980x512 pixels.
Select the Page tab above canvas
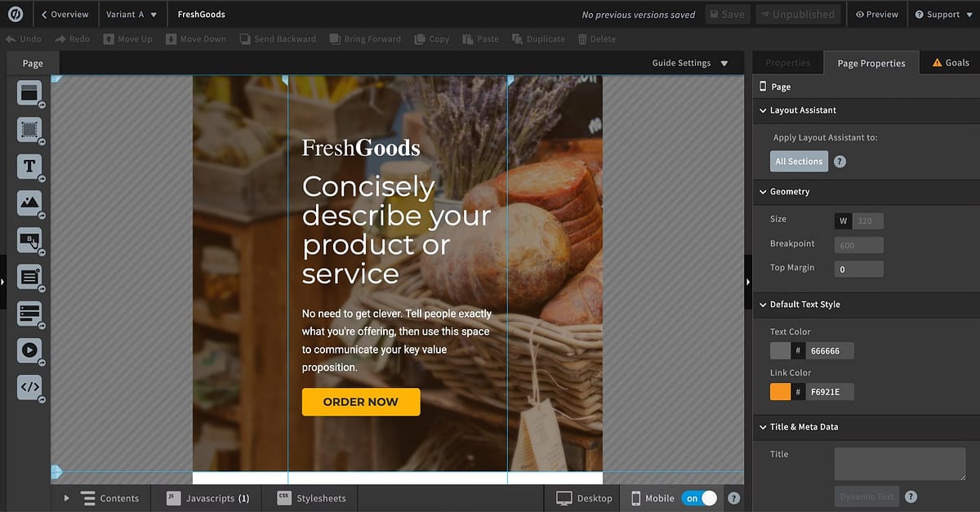point(33,63)
